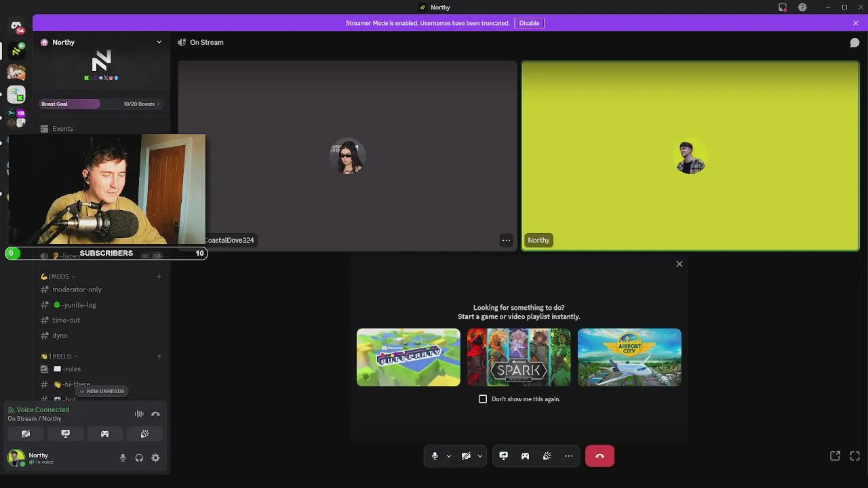Open help question mark icon

(802, 7)
